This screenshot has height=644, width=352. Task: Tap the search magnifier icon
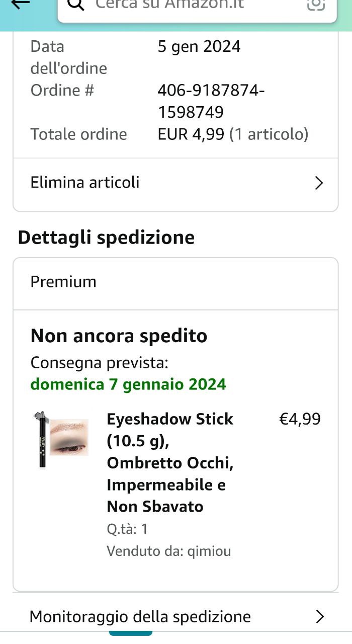74,5
